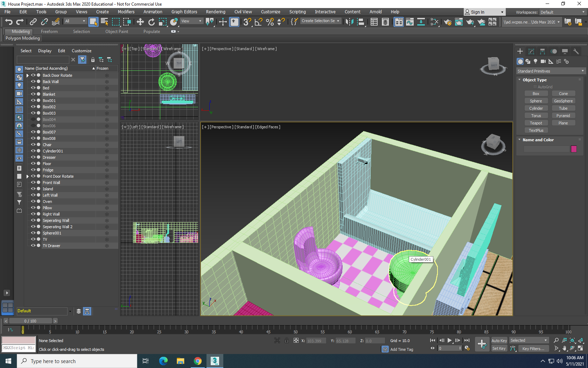588x368 pixels.
Task: Open the Curve Editor
Action: click(409, 22)
